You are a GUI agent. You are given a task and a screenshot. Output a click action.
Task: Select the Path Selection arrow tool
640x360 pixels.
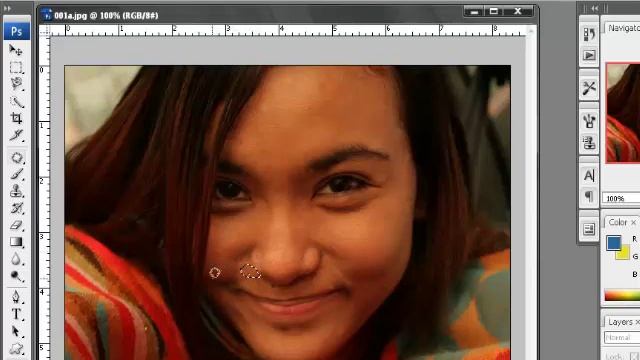tap(16, 331)
